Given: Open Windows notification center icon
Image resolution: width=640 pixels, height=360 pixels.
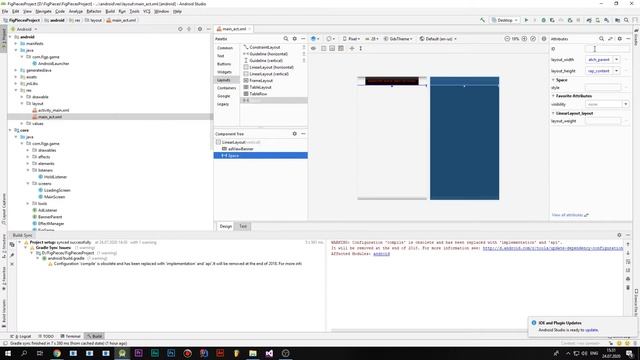Looking at the screenshot, I should (x=630, y=353).
